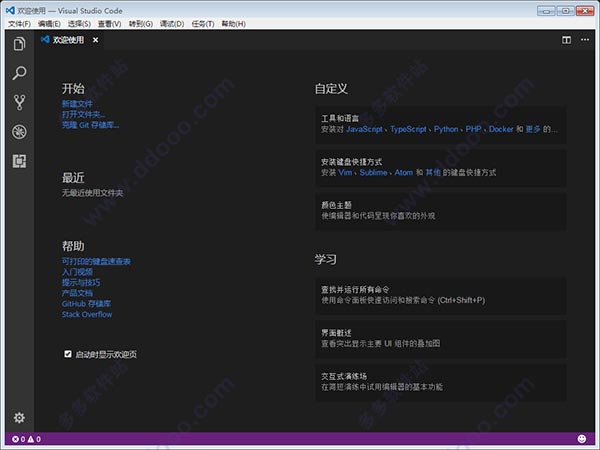Open the more actions ellipsis icon
The image size is (600, 450).
(585, 40)
